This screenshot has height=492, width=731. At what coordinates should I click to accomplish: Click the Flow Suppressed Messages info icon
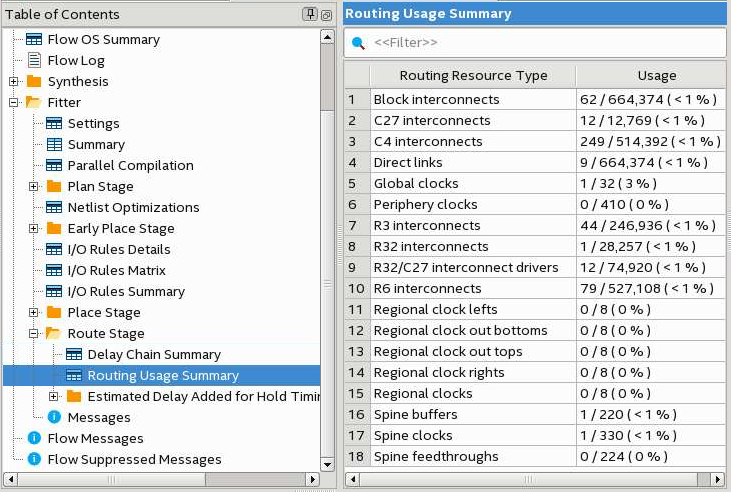[x=34, y=459]
